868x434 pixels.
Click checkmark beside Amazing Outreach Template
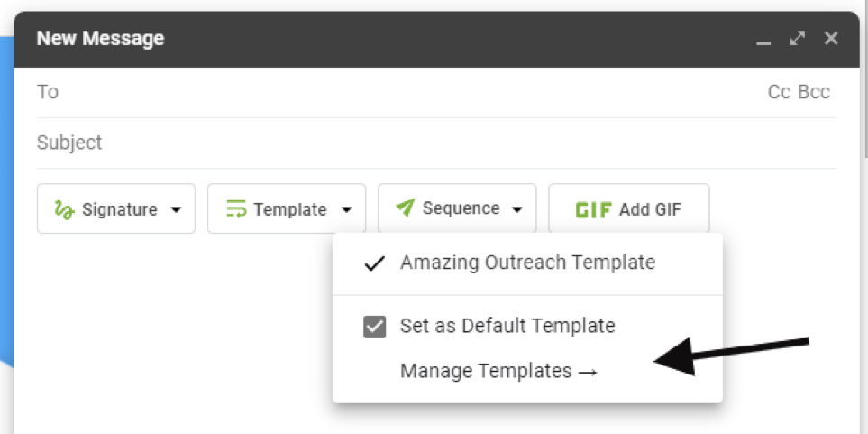pos(374,263)
